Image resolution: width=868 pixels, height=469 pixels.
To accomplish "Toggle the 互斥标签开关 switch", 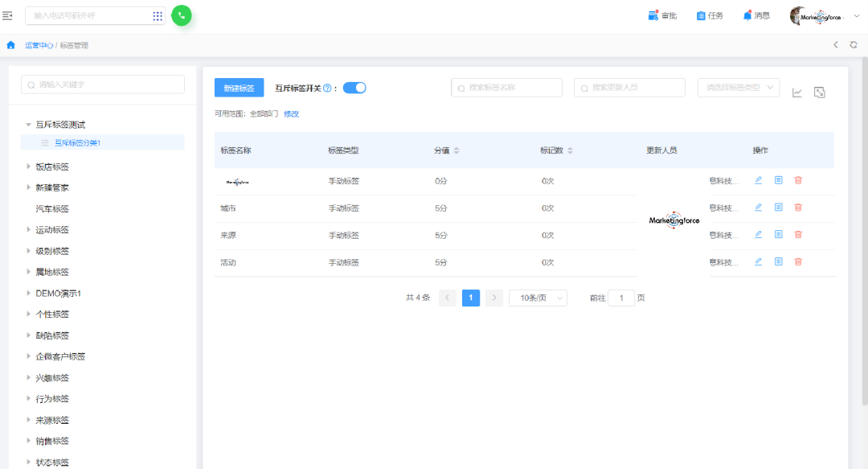I will coord(354,88).
